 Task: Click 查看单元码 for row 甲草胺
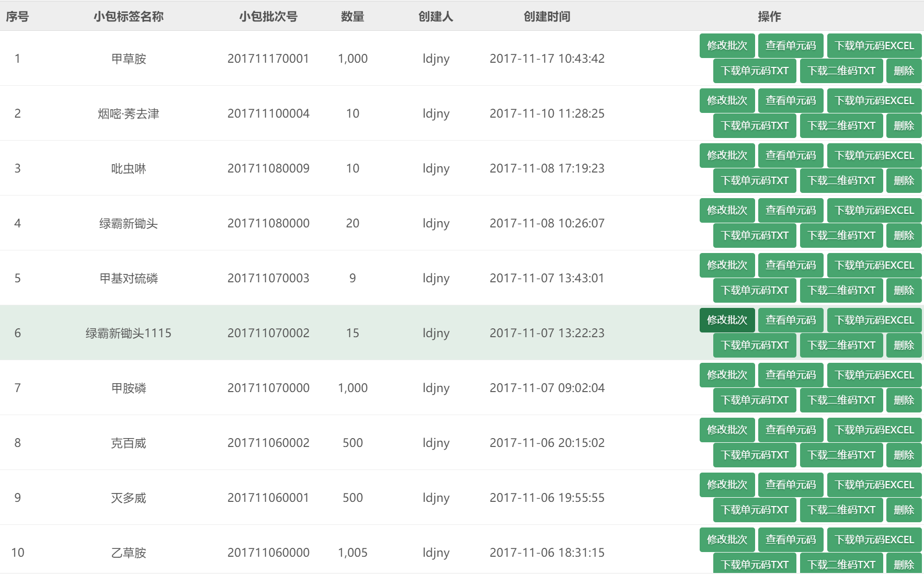click(791, 45)
